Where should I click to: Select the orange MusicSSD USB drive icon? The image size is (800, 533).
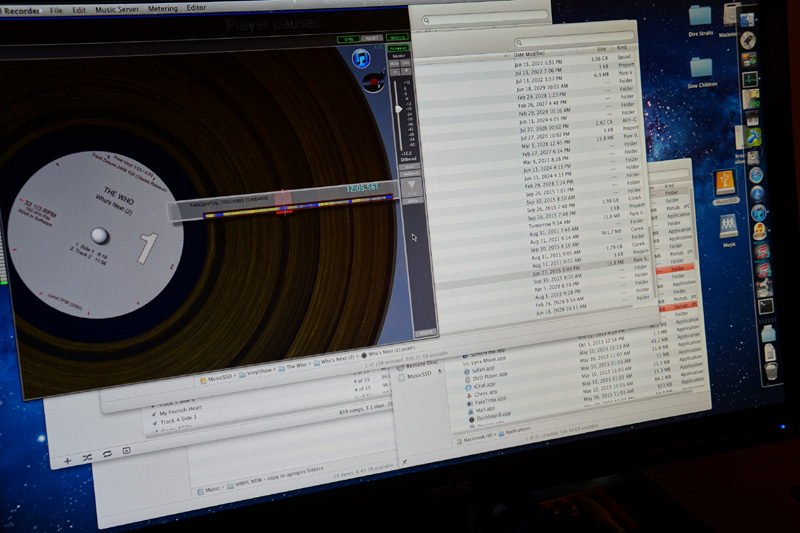click(x=725, y=187)
